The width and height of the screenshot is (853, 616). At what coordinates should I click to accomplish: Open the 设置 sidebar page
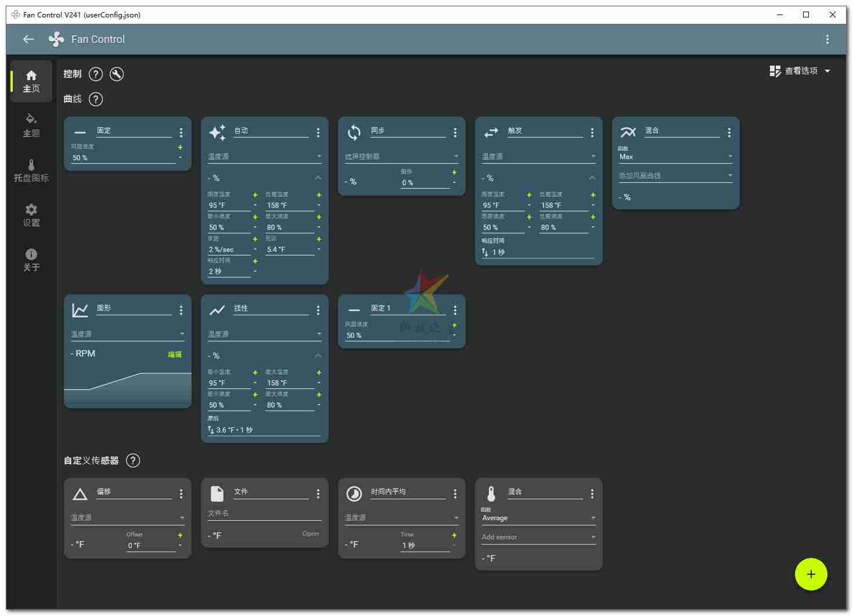31,215
